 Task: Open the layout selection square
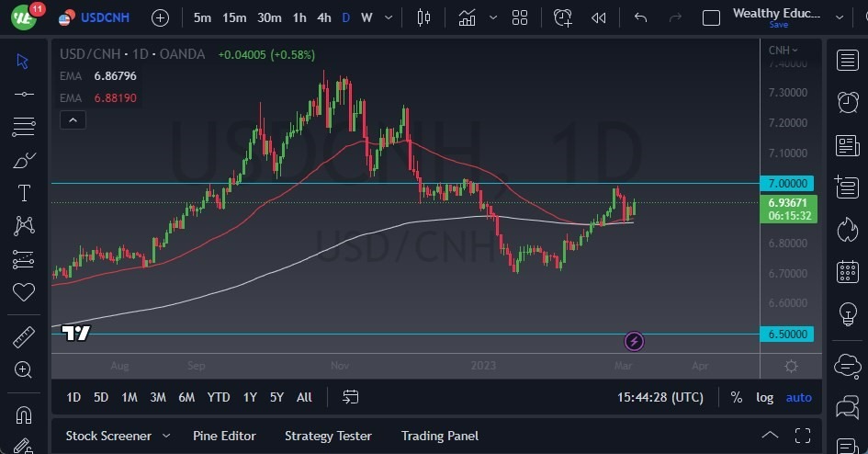711,17
